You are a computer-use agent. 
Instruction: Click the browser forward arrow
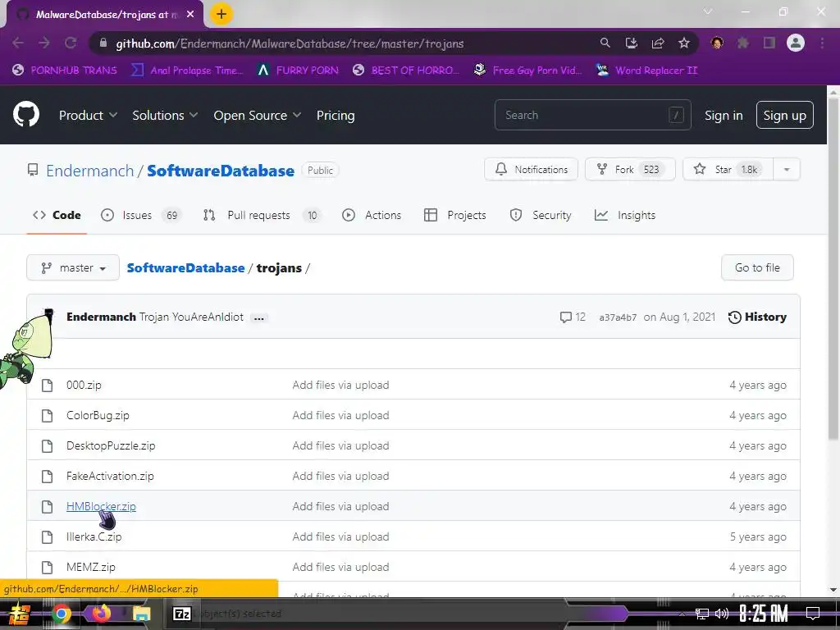(44, 43)
